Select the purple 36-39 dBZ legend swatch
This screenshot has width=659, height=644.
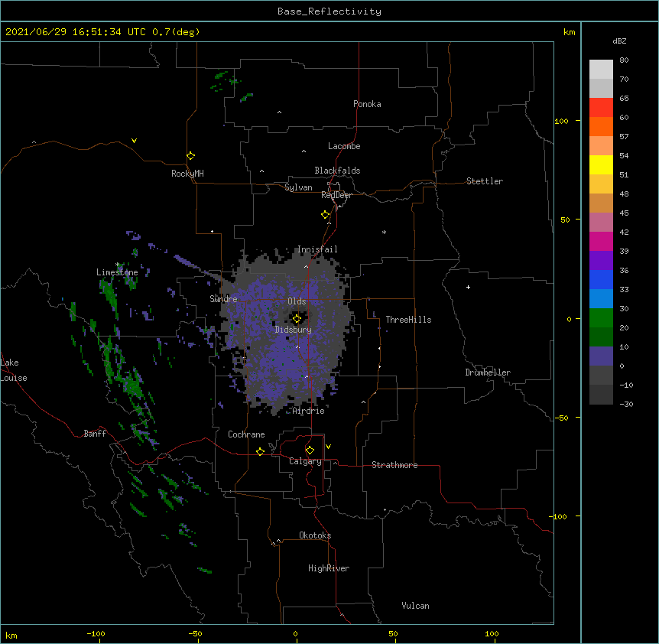601,261
